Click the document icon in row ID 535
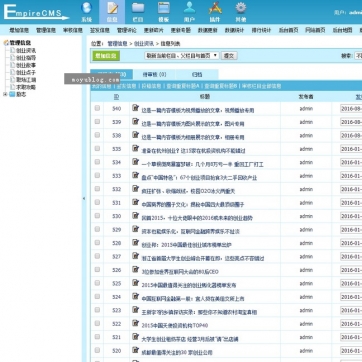Screen dimensions: 362x362 [x=135, y=148]
